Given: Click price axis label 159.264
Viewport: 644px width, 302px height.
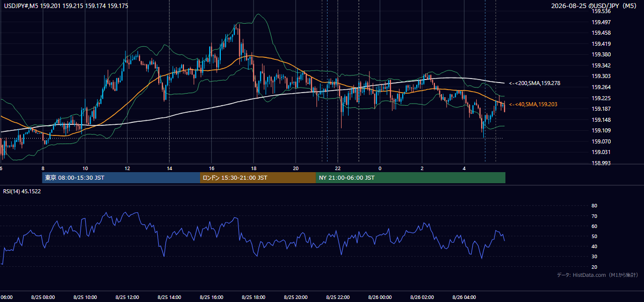Looking at the screenshot, I should coord(601,87).
